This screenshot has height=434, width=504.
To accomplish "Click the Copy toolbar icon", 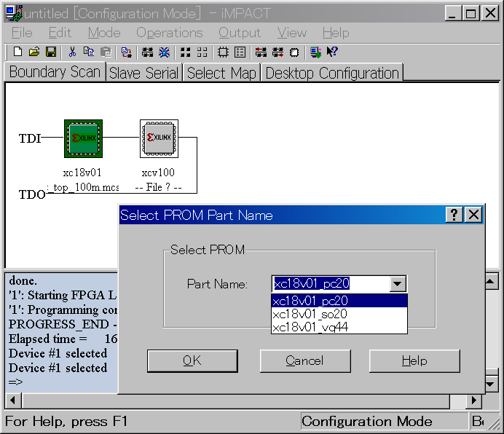I will 89,52.
